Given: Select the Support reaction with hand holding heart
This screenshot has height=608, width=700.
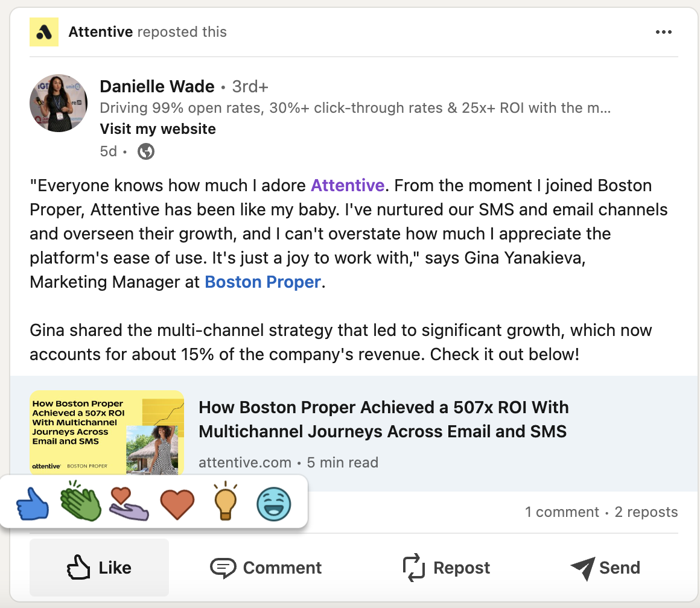Looking at the screenshot, I should point(129,504).
